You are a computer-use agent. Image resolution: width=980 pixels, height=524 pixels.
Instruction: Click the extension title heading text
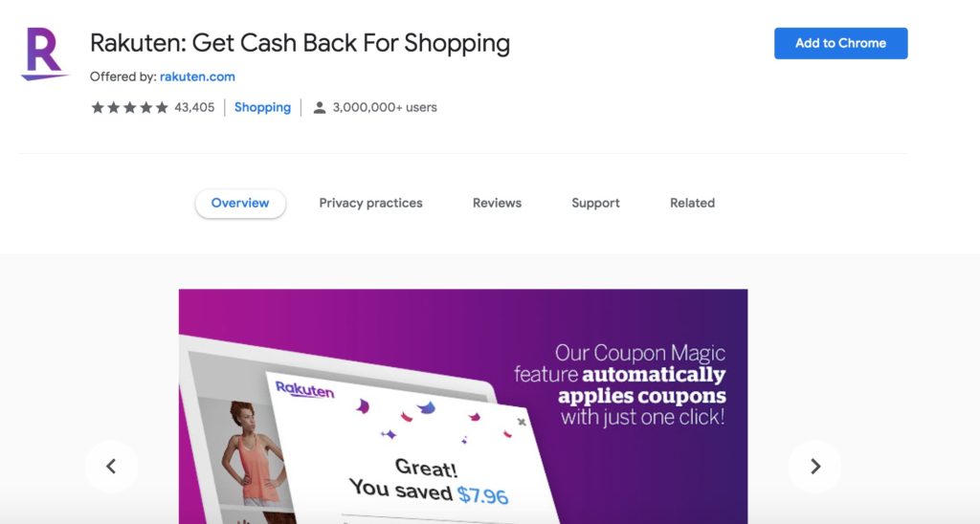[300, 43]
